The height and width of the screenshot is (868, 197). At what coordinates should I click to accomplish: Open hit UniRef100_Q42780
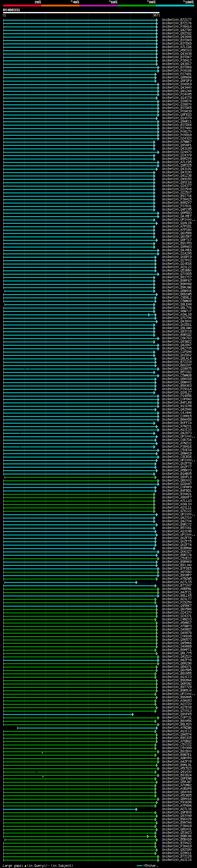(x=177, y=30)
